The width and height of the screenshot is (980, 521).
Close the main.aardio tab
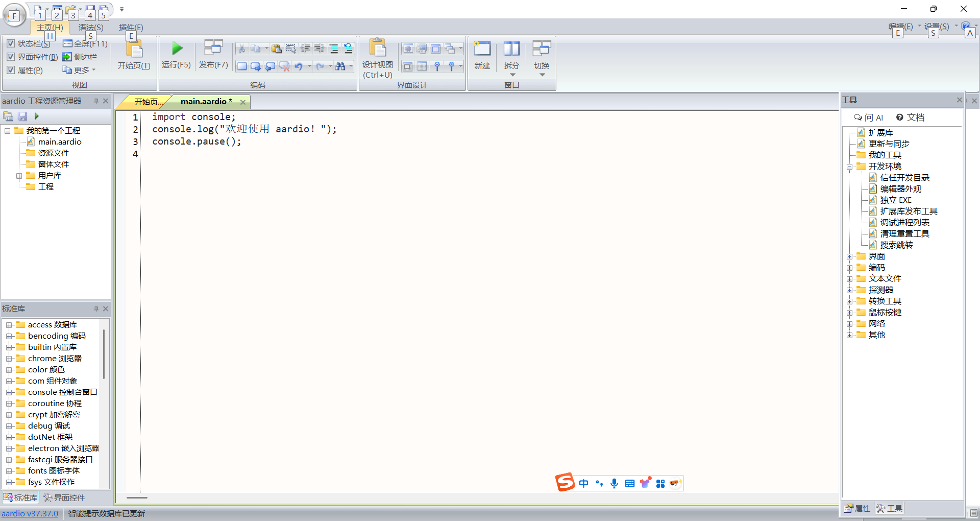point(243,102)
